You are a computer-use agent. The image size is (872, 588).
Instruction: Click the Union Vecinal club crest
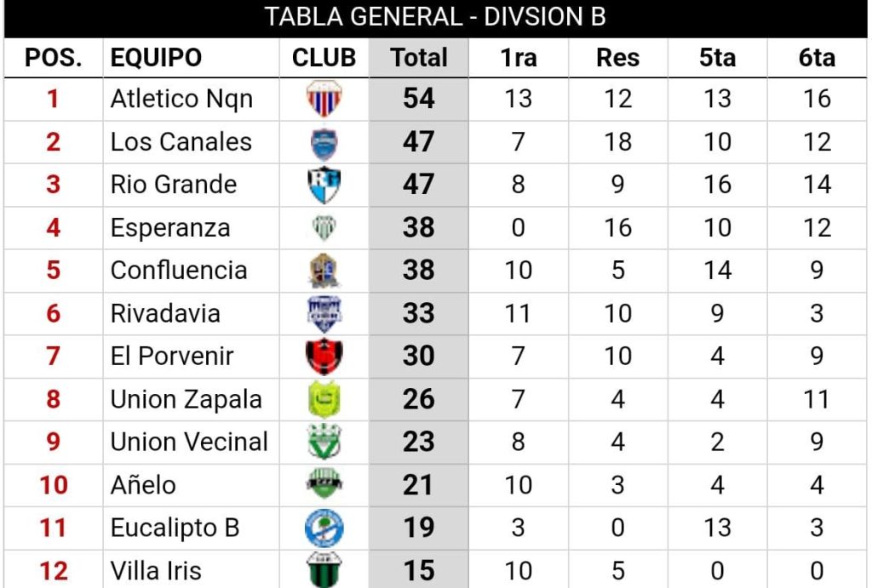click(x=324, y=442)
